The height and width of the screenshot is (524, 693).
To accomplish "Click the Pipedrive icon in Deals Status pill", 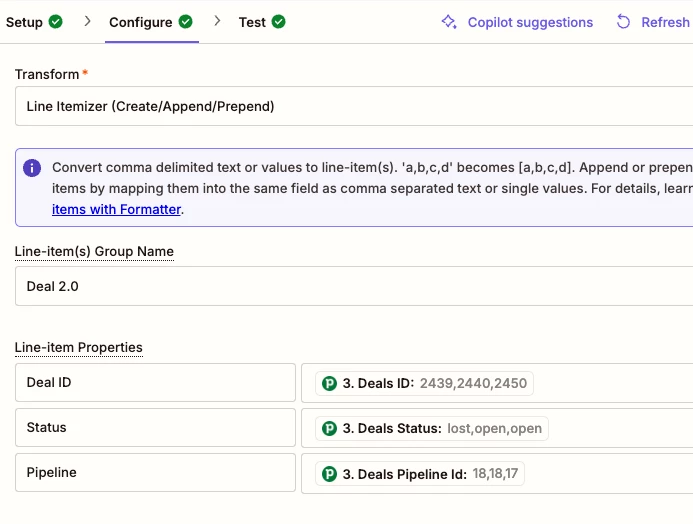I will click(x=329, y=428).
